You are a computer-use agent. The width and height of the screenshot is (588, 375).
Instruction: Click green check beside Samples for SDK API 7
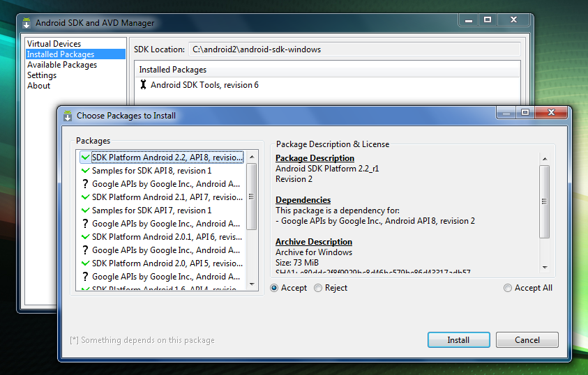86,211
